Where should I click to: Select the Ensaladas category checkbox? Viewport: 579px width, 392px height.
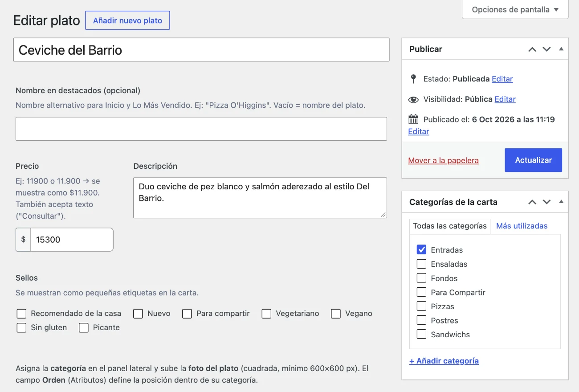(421, 264)
